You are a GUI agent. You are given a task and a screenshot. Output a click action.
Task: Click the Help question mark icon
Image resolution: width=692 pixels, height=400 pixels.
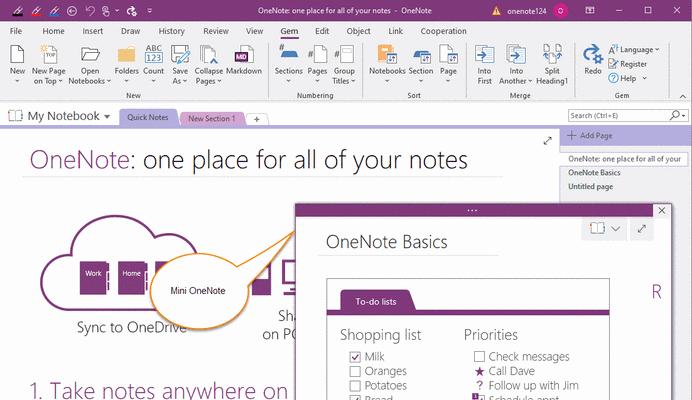(613, 78)
